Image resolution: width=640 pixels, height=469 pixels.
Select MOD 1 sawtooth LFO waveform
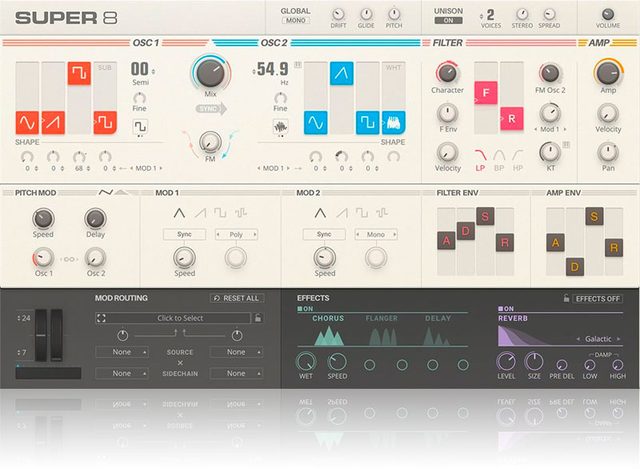[x=200, y=213]
